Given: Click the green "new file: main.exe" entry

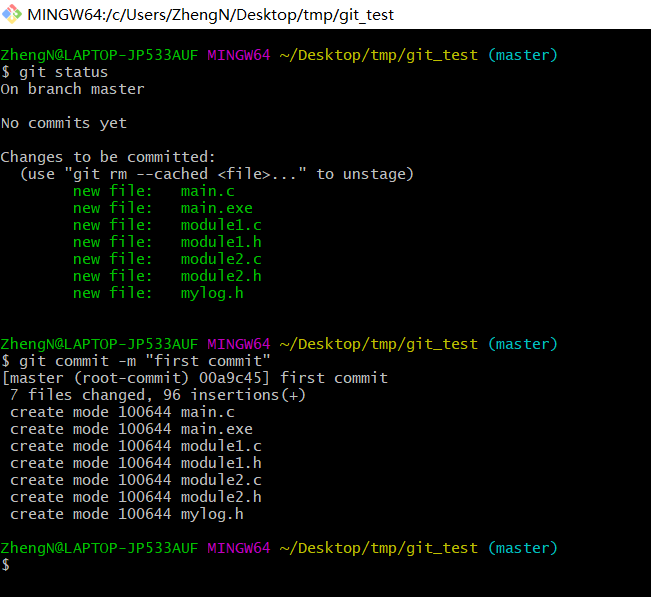Looking at the screenshot, I should click(162, 208).
